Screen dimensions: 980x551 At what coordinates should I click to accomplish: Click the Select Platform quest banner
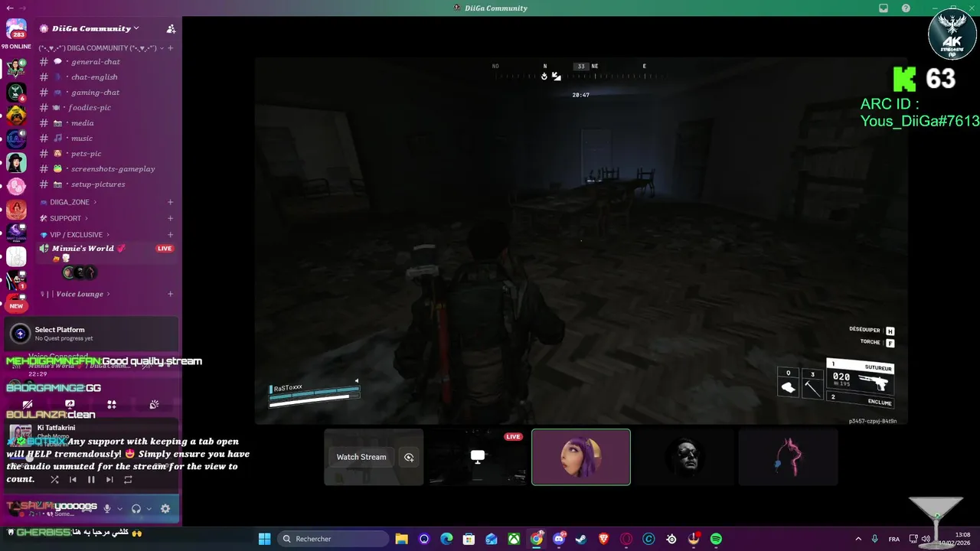tap(92, 334)
